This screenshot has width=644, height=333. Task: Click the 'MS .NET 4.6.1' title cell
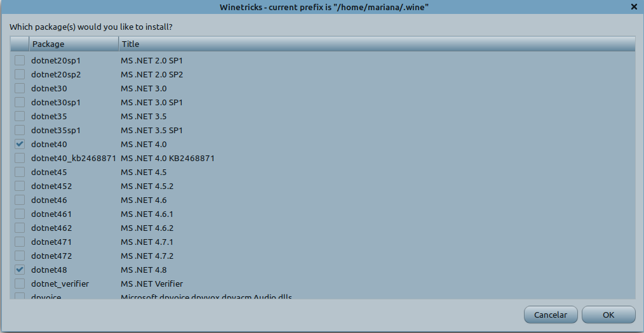[147, 214]
